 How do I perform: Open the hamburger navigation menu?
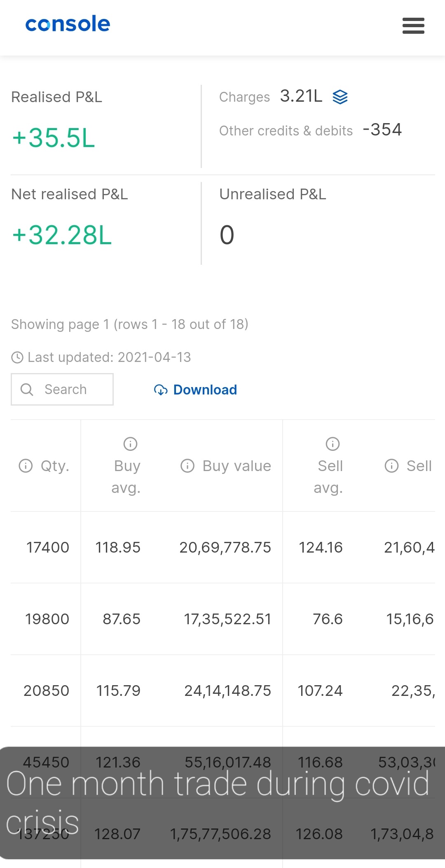[x=413, y=26]
